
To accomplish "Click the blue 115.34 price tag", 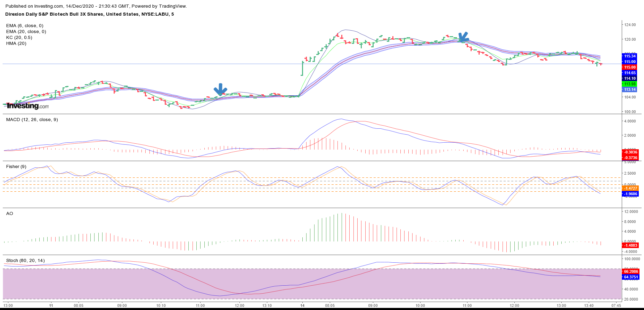I will [630, 56].
